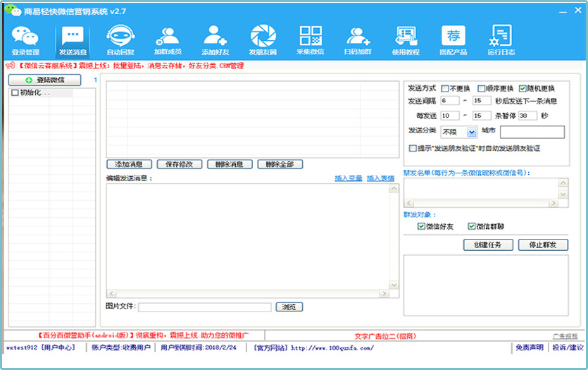Click the 群发名单 blacklist text box

click(481, 189)
